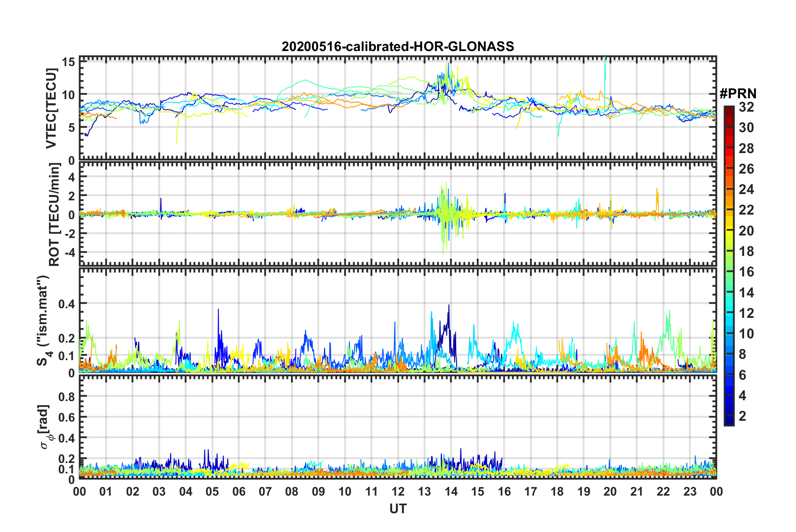The height and width of the screenshot is (532, 796).
Task: Click the PRN colorbar strip
Action: coord(729,266)
